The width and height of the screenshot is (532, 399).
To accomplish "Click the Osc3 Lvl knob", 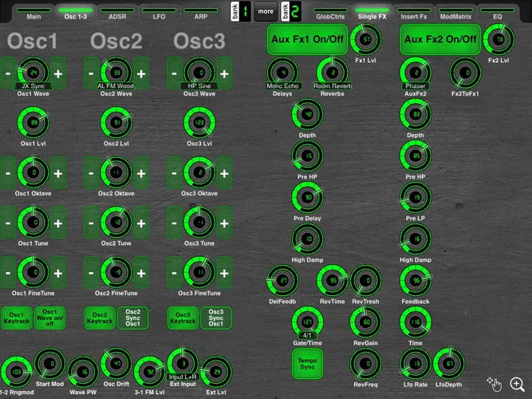I will point(199,123).
